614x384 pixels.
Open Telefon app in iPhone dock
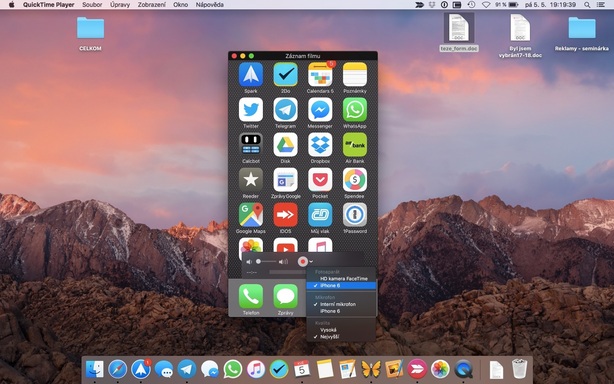251,296
